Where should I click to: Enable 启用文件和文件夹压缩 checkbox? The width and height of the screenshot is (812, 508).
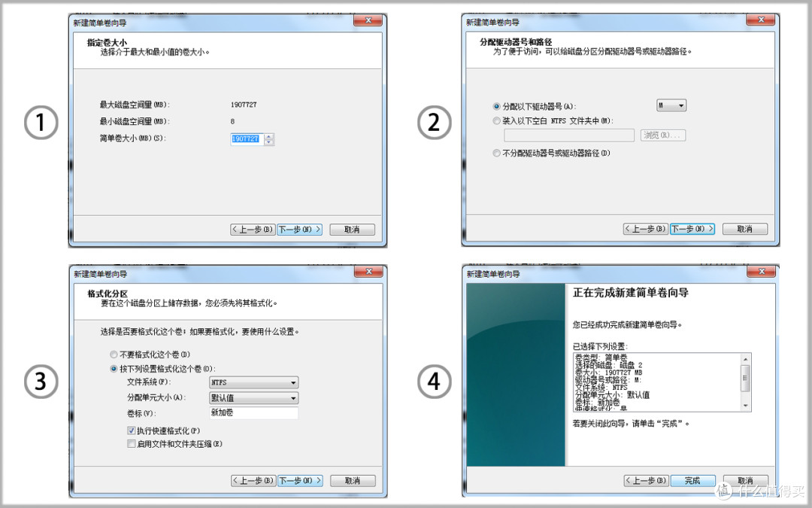[x=132, y=444]
